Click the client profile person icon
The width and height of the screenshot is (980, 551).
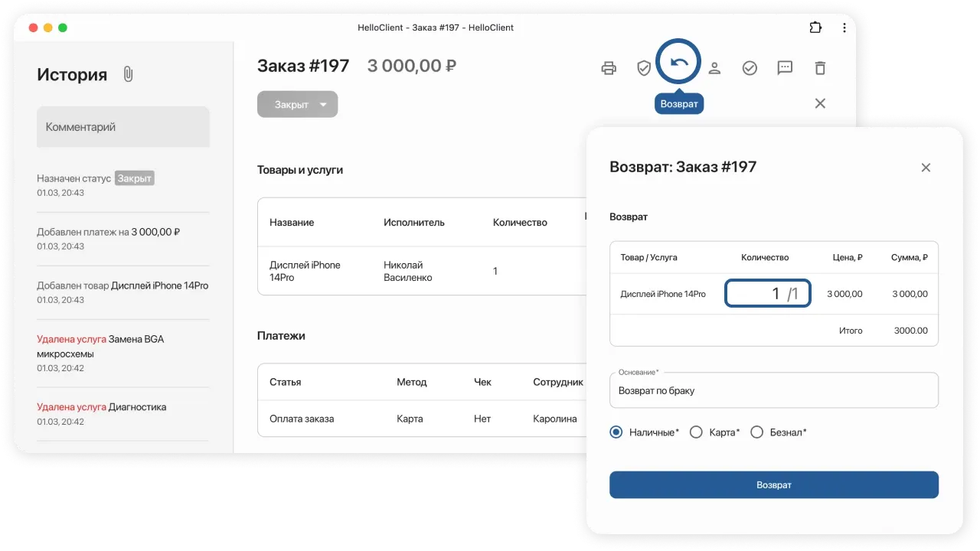tap(714, 67)
